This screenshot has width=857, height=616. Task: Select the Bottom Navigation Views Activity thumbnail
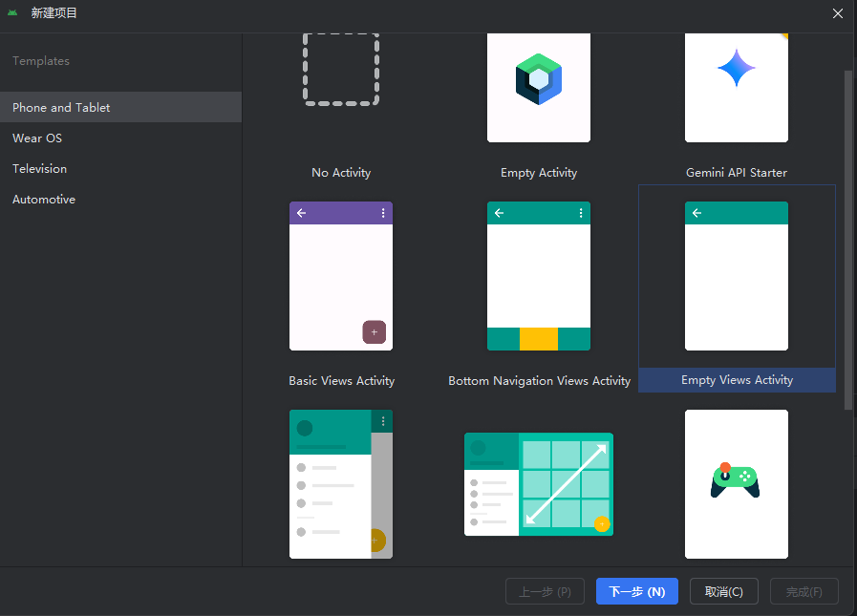tap(538, 276)
